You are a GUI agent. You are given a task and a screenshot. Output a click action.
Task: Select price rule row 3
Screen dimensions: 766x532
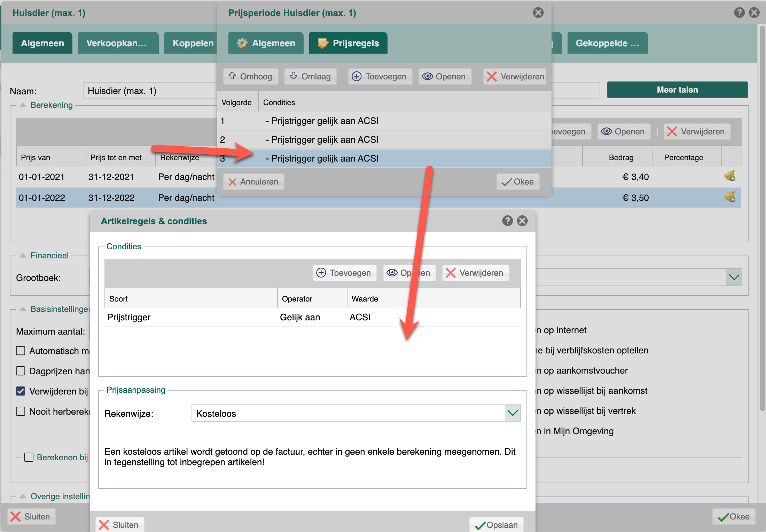[384, 158]
